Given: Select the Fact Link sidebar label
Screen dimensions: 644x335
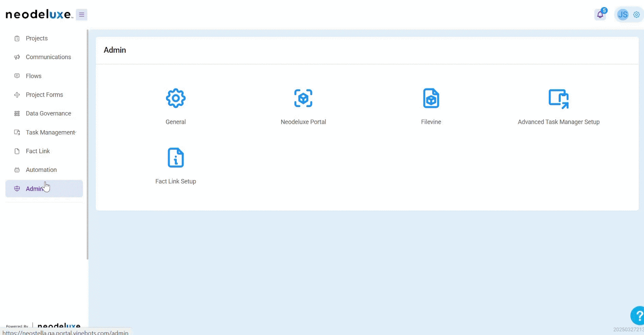Looking at the screenshot, I should [x=38, y=151].
